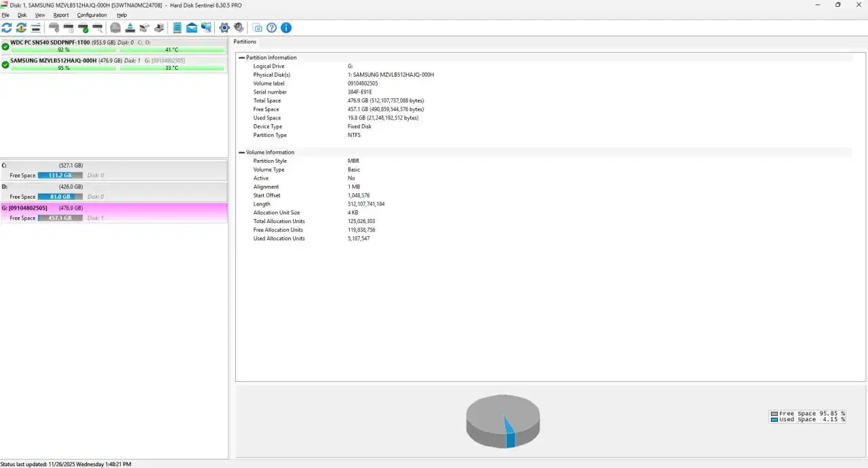Click the disk with green checkmark icon
The height and width of the screenshot is (468, 868).
tap(83, 28)
